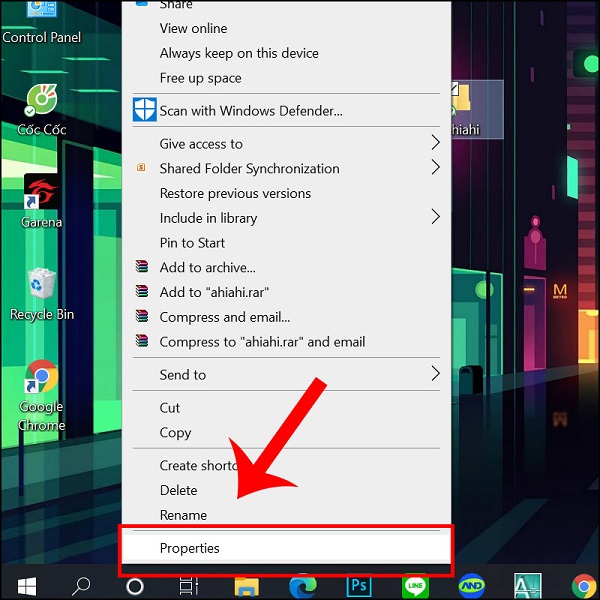Choose Delete from context menu
Screen dimensions: 600x600
pos(178,490)
